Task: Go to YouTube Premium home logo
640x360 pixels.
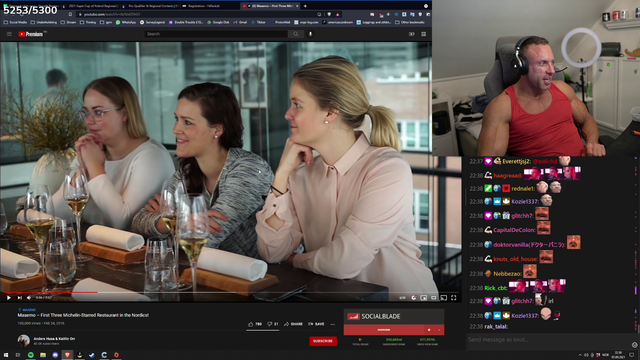Action: click(31, 34)
